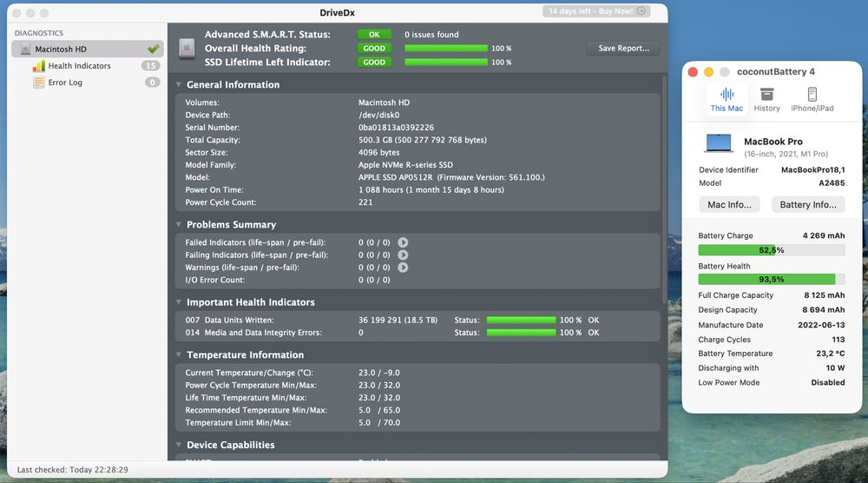Collapse the Problems Summary section
The height and width of the screenshot is (483, 868).
pos(179,225)
